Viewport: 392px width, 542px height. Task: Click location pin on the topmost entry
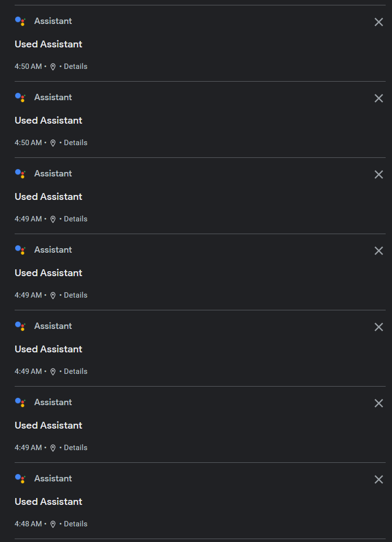pos(53,66)
